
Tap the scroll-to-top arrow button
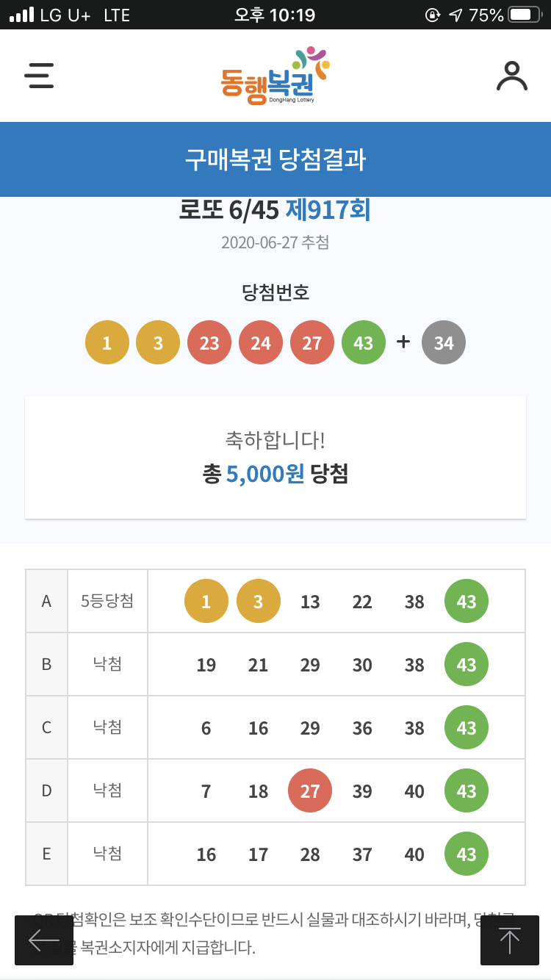(509, 940)
